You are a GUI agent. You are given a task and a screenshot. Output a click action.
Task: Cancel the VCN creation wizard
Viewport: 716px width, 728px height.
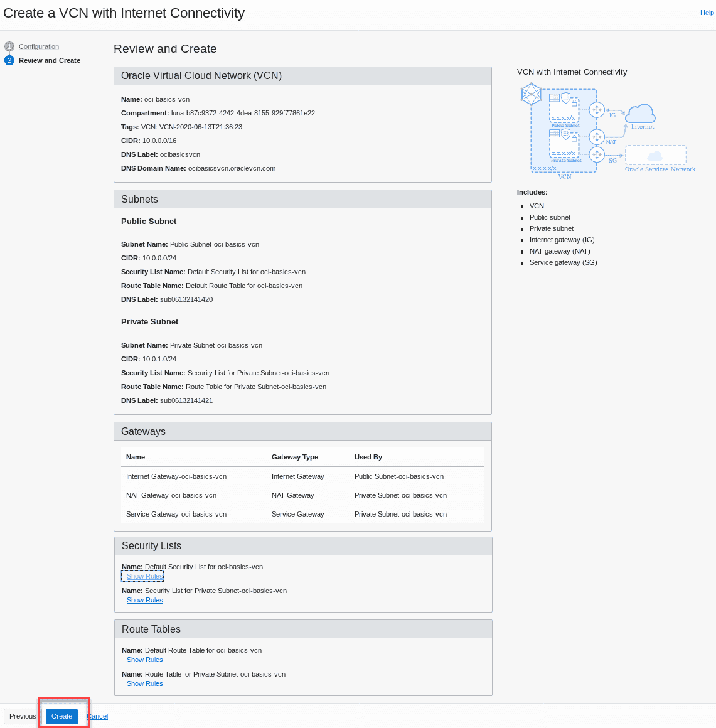coord(98,716)
